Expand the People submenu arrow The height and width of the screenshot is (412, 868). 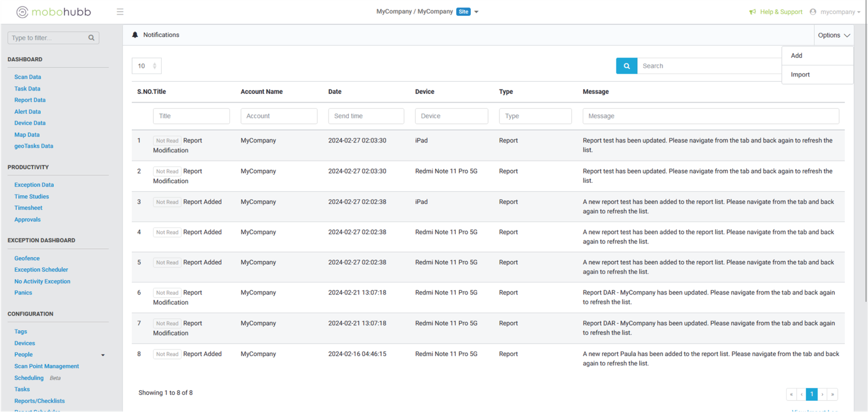103,355
